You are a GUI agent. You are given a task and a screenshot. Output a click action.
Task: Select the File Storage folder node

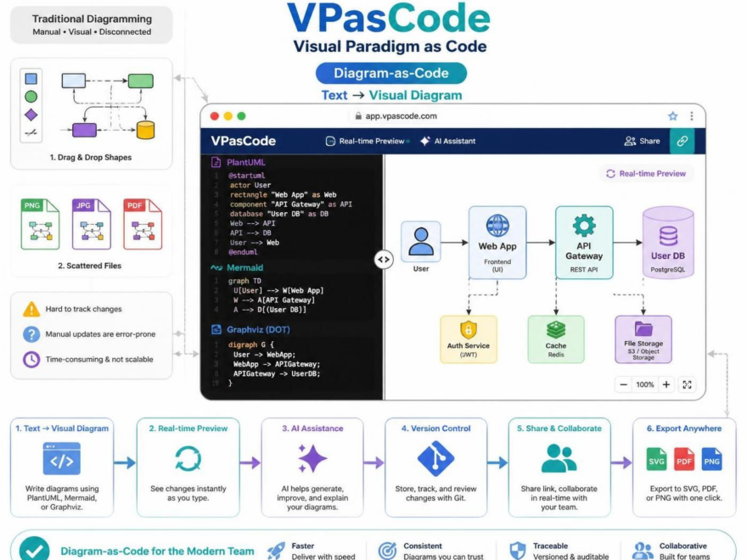coord(643,339)
